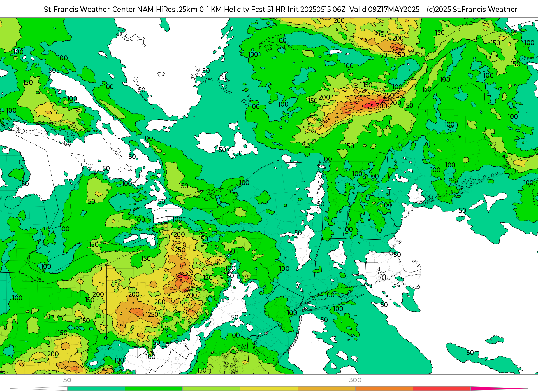The image size is (538, 392).
Task: Click "(c)2025 St.Francis Weather" copyright text
Action: click(472, 10)
